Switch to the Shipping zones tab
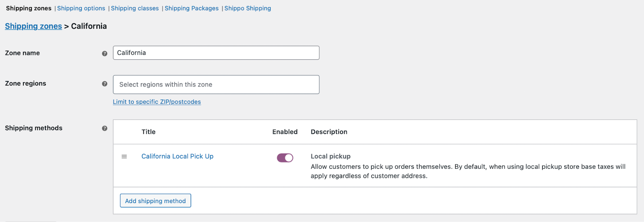The image size is (644, 222). (29, 8)
